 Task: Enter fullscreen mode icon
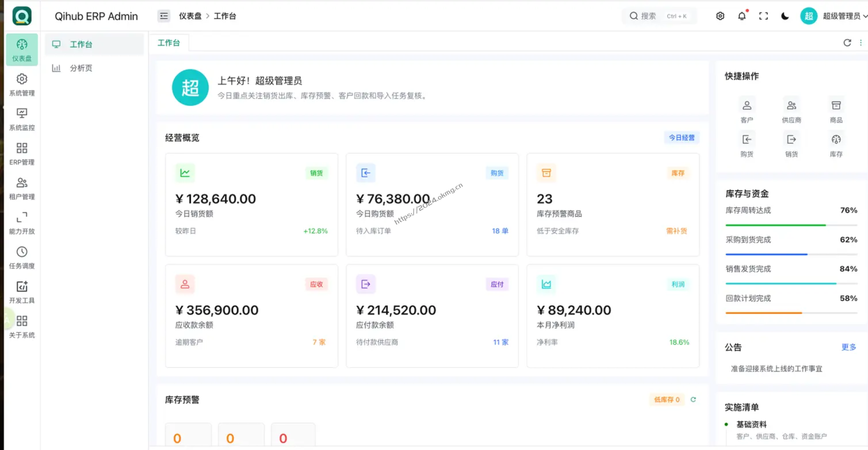click(763, 16)
